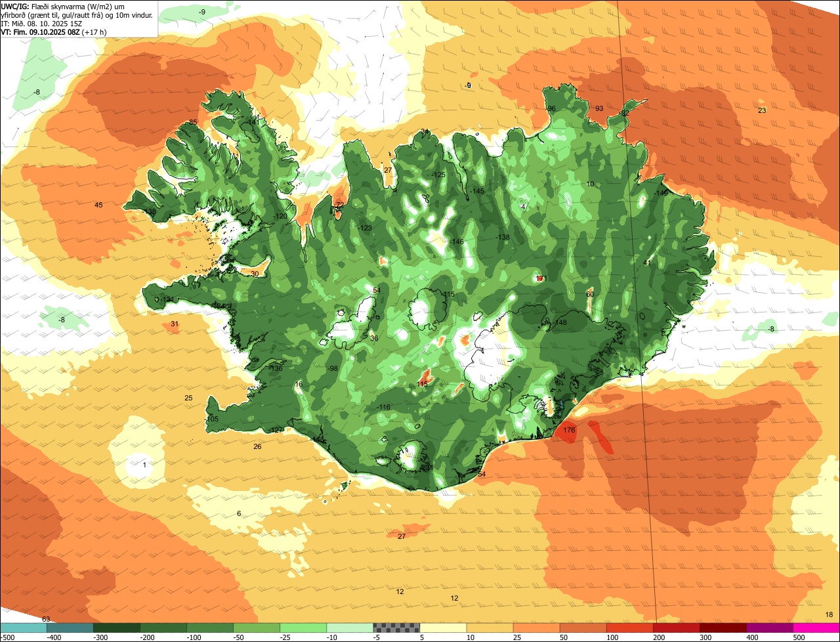Click the 63 value above the legend
The width and height of the screenshot is (840, 642).
click(x=46, y=619)
